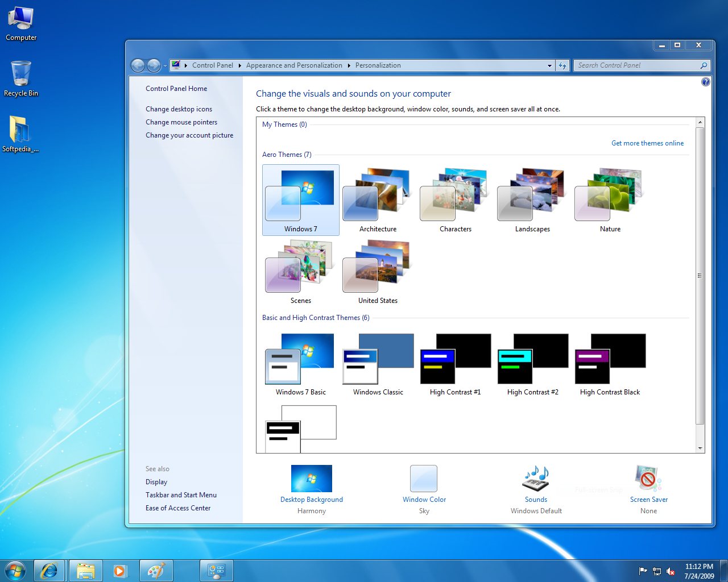The image size is (728, 582).
Task: Choose the Landscapes theme
Action: 532,200
